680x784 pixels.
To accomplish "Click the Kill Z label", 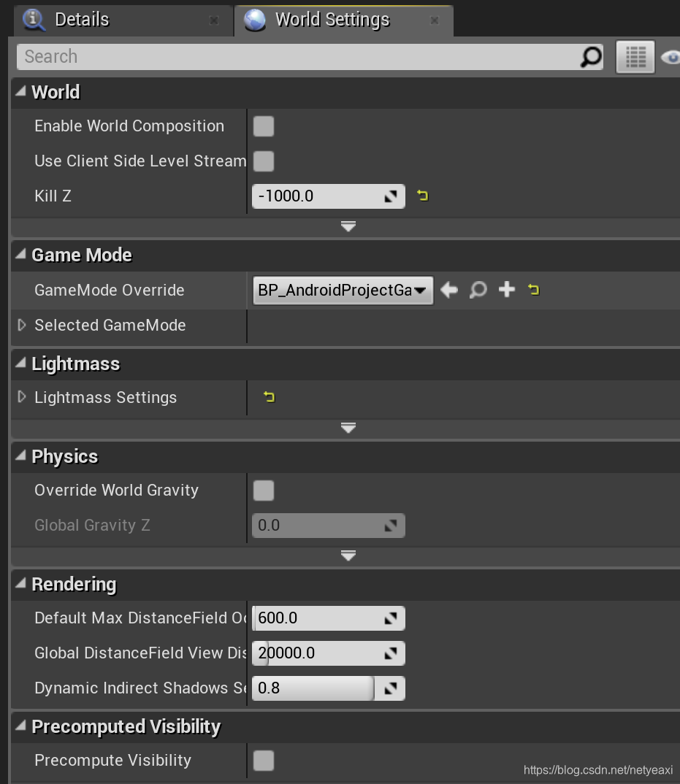I will point(53,196).
